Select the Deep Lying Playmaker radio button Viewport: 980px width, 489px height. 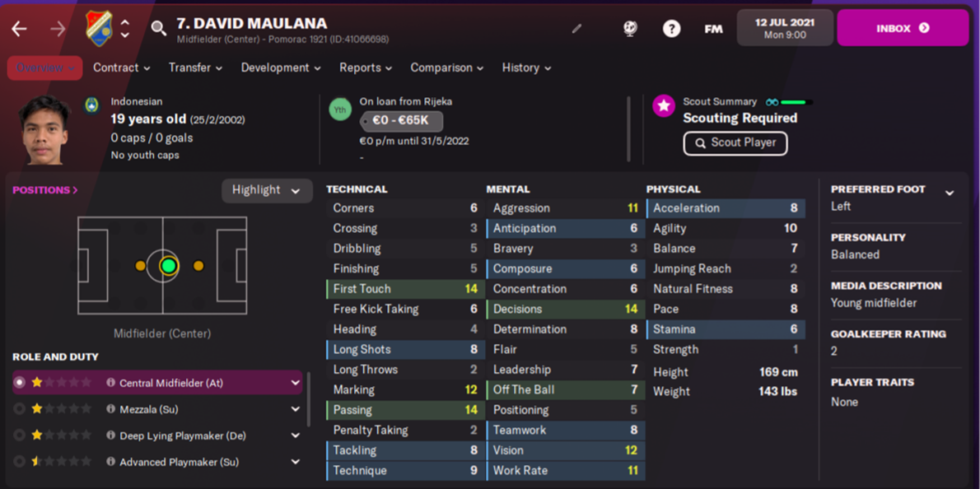(x=20, y=435)
